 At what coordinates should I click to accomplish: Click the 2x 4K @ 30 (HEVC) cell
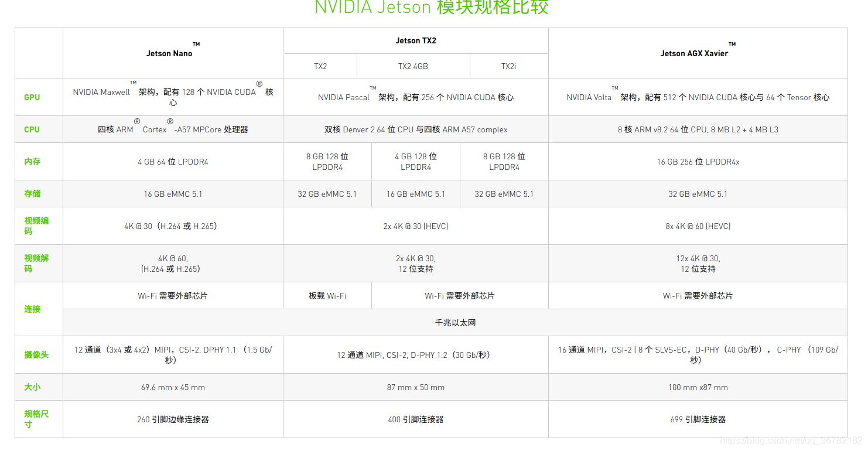[416, 226]
